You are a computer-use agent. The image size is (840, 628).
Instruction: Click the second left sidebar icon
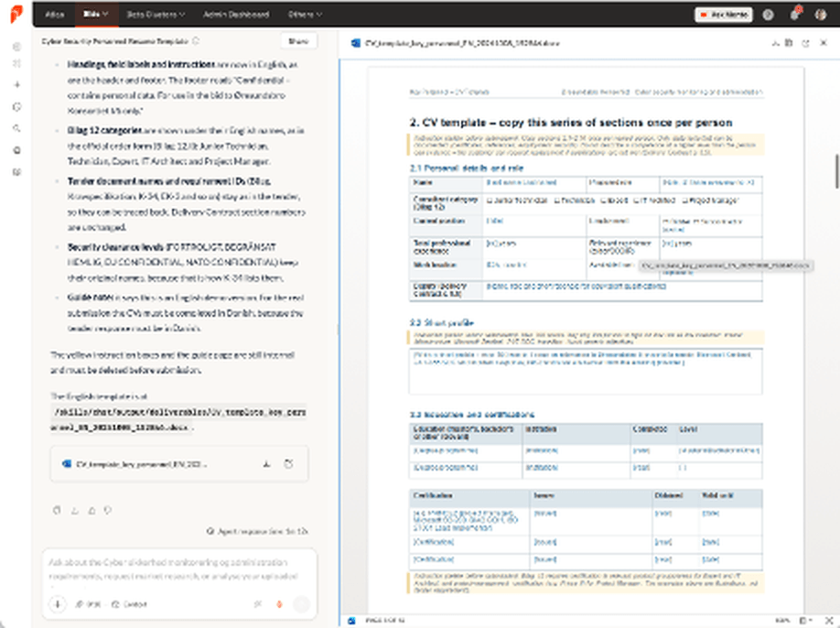pos(16,63)
